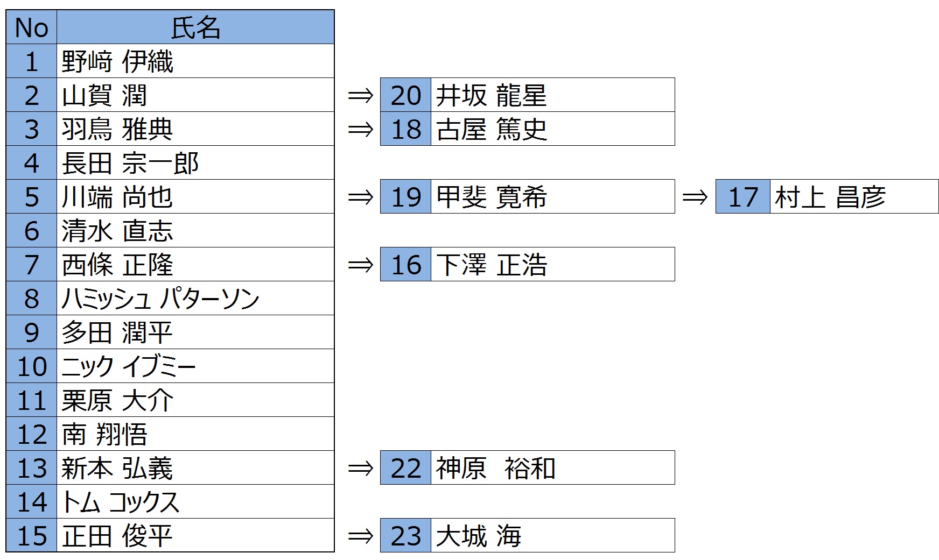Select the cell 下澤 正浩

click(552, 265)
